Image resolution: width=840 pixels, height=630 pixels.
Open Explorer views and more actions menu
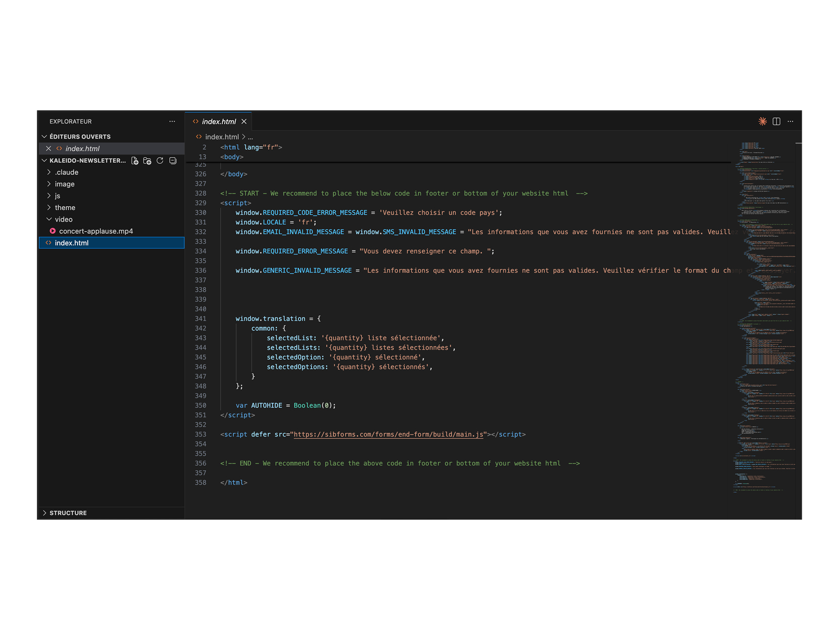[172, 121]
